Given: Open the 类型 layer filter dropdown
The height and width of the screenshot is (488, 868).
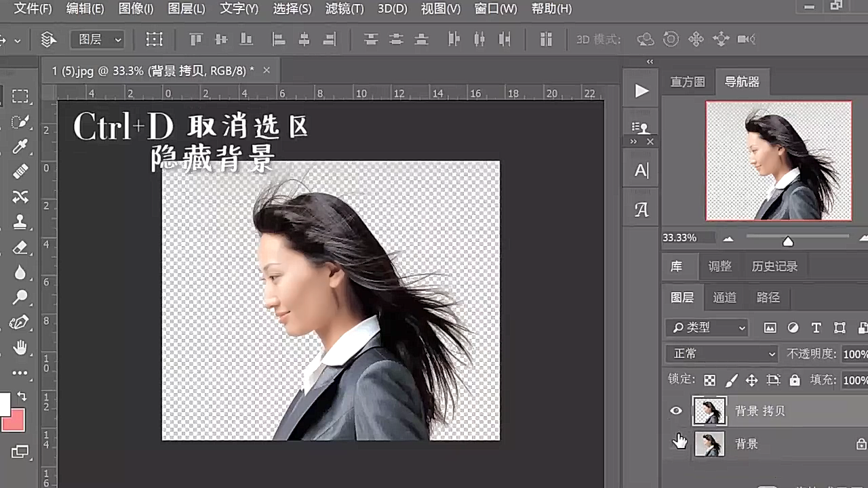Looking at the screenshot, I should (x=707, y=328).
